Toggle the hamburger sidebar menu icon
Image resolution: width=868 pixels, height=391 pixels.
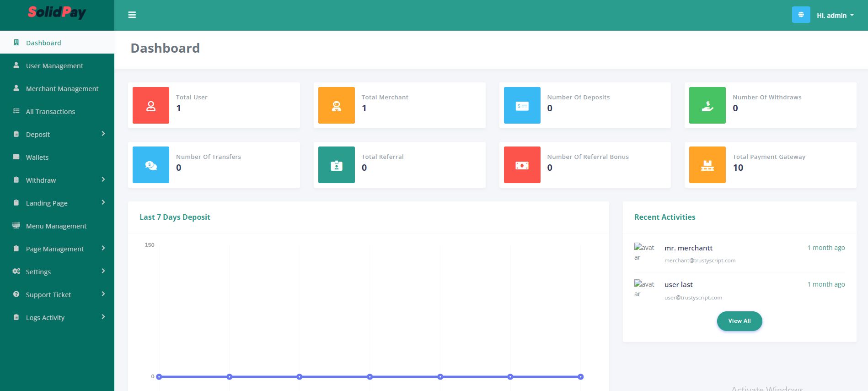(x=132, y=15)
